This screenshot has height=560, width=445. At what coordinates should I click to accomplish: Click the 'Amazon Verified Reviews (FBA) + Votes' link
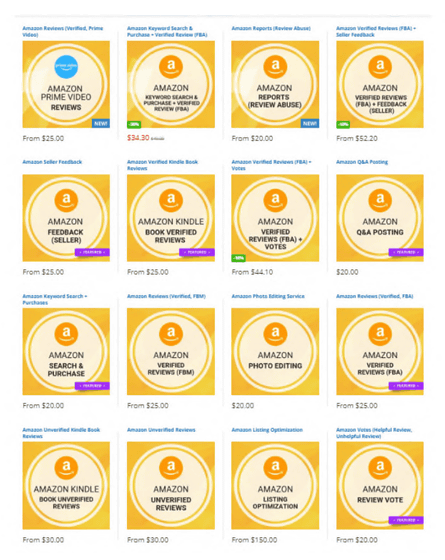pos(271,165)
